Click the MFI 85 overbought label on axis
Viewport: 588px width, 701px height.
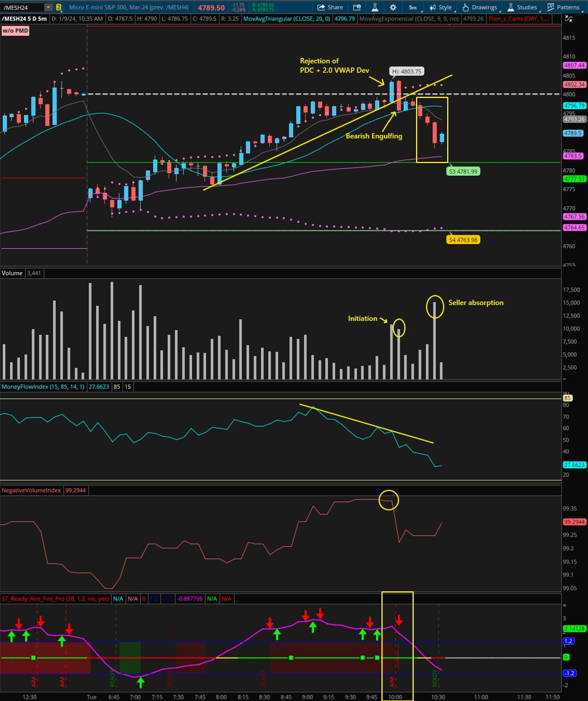point(567,398)
